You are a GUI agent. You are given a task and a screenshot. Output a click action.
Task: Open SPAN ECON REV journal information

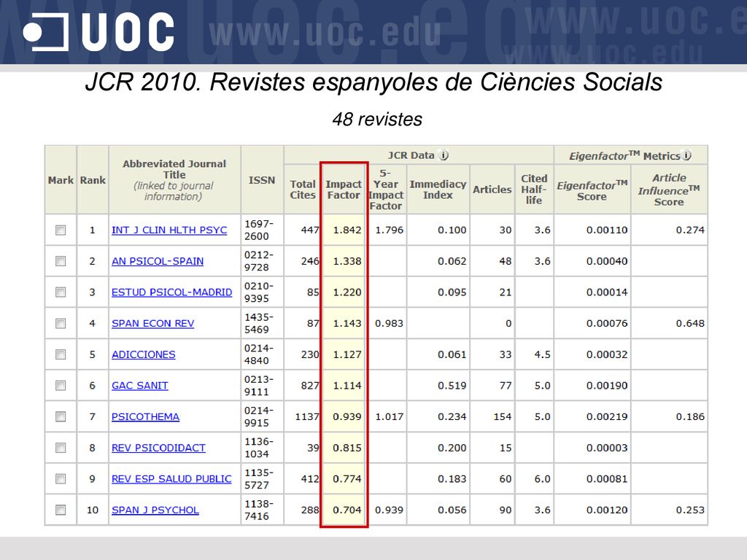click(152, 323)
